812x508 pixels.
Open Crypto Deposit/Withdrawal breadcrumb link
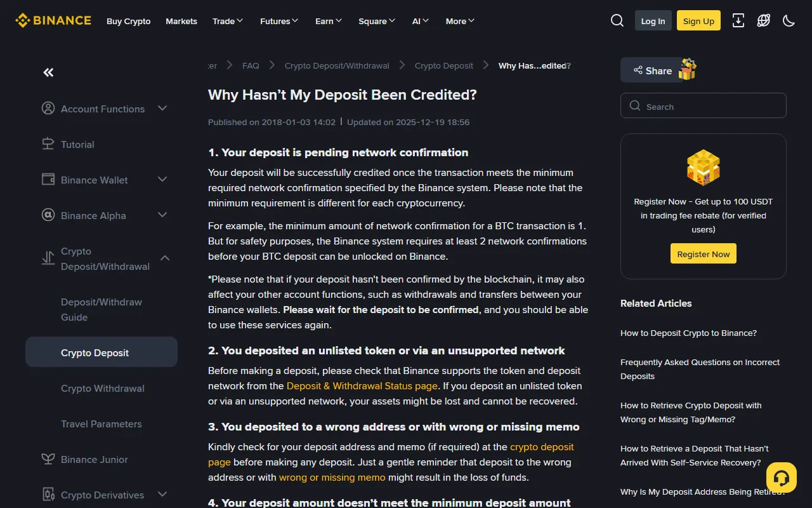coord(337,66)
